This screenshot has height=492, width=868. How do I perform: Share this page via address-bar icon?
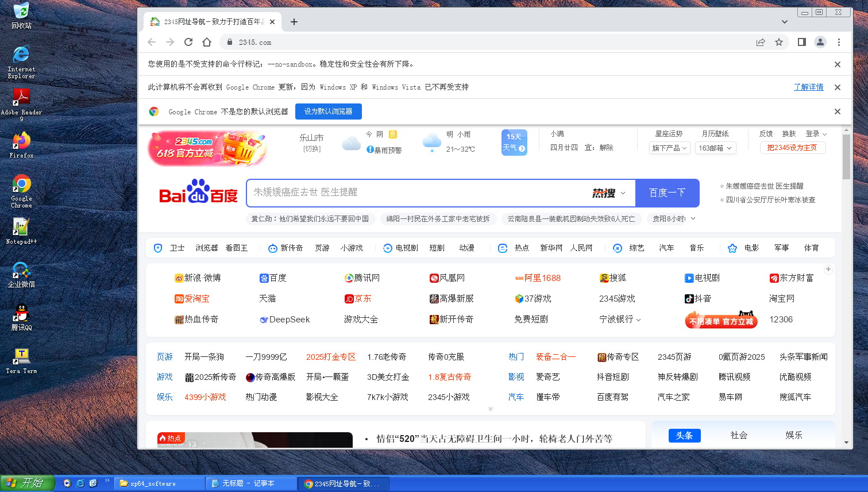pyautogui.click(x=761, y=42)
